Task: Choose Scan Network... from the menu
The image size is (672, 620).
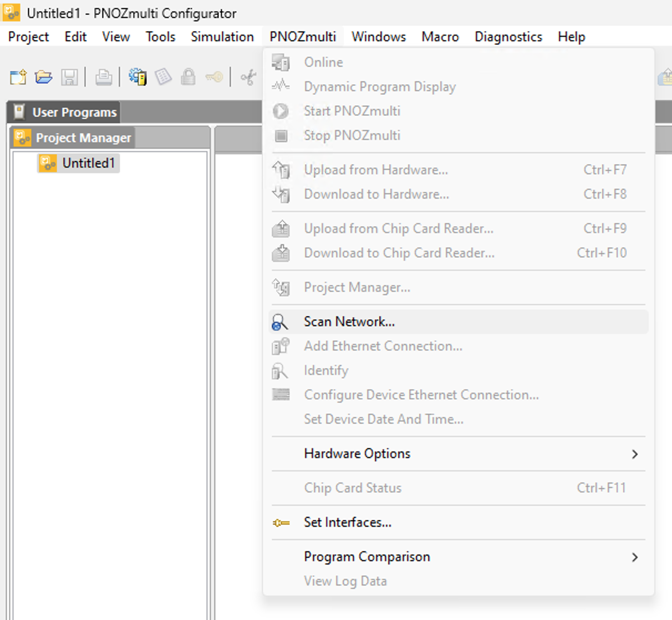Action: tap(459, 322)
